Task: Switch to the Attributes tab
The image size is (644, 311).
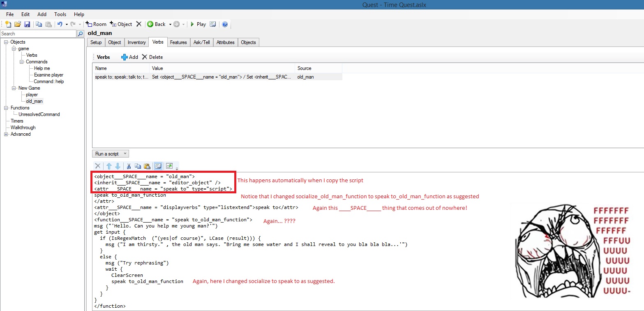Action: (225, 42)
